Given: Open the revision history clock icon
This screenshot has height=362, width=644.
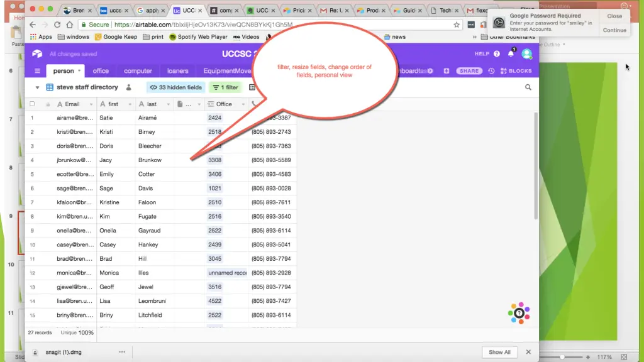Looking at the screenshot, I should (x=491, y=71).
